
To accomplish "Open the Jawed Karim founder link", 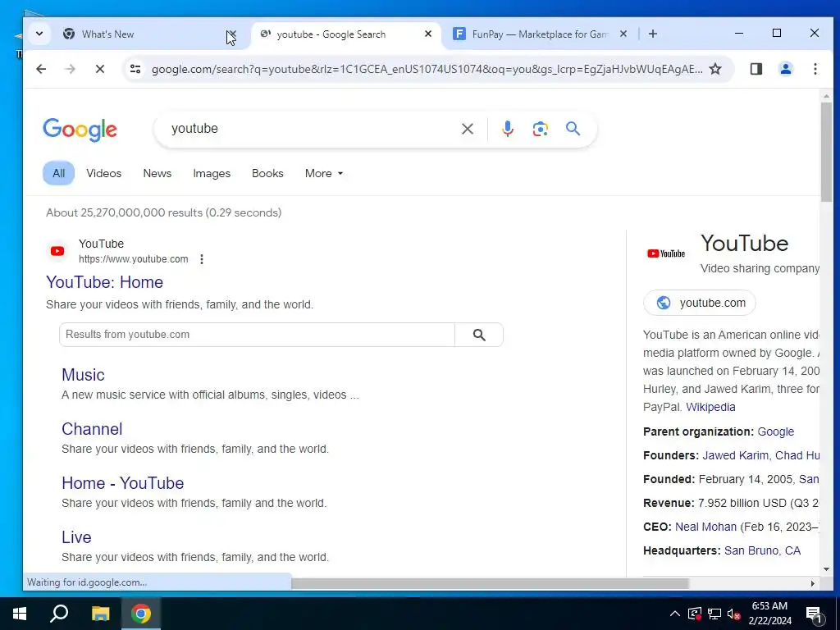I will click(735, 455).
